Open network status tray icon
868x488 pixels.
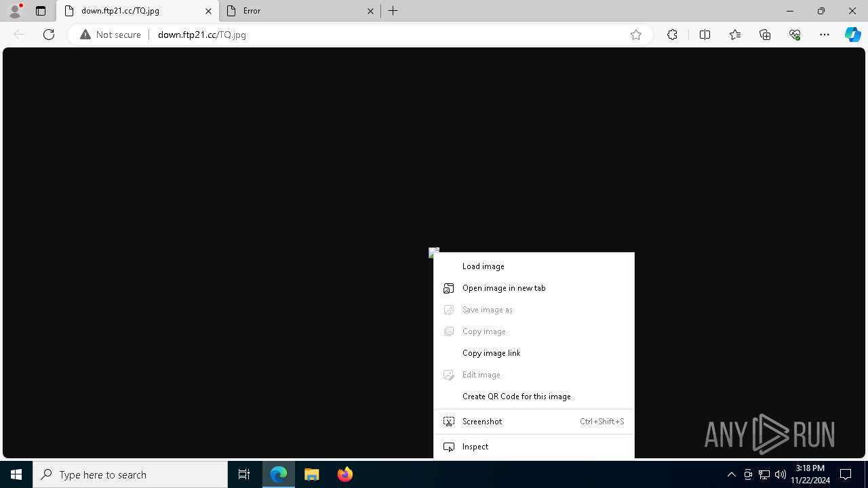(x=764, y=474)
